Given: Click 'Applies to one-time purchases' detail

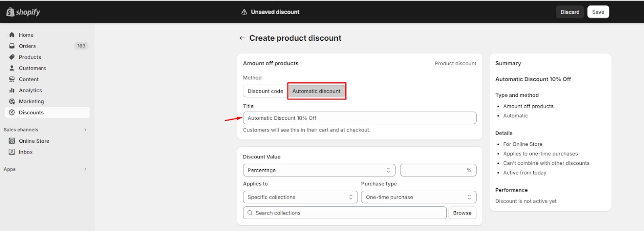Looking at the screenshot, I should click(x=540, y=154).
